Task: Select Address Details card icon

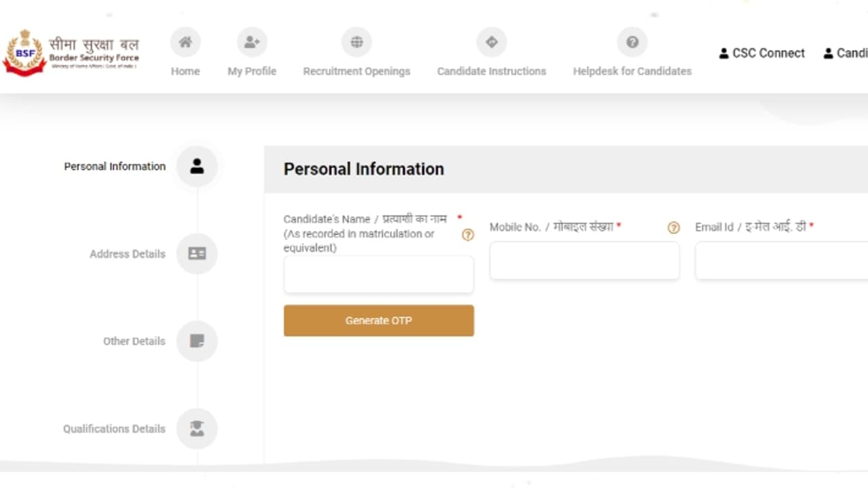Action: tap(197, 254)
